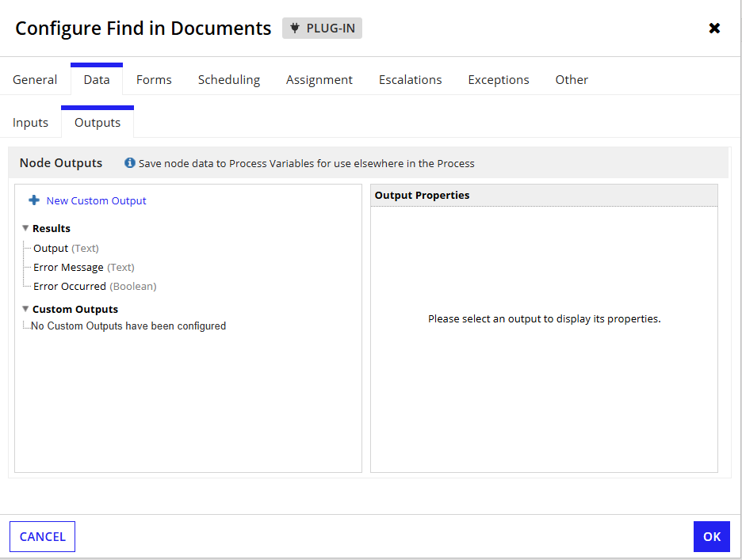The width and height of the screenshot is (742, 560).
Task: Confirm changes with the OK button
Action: coord(712,536)
